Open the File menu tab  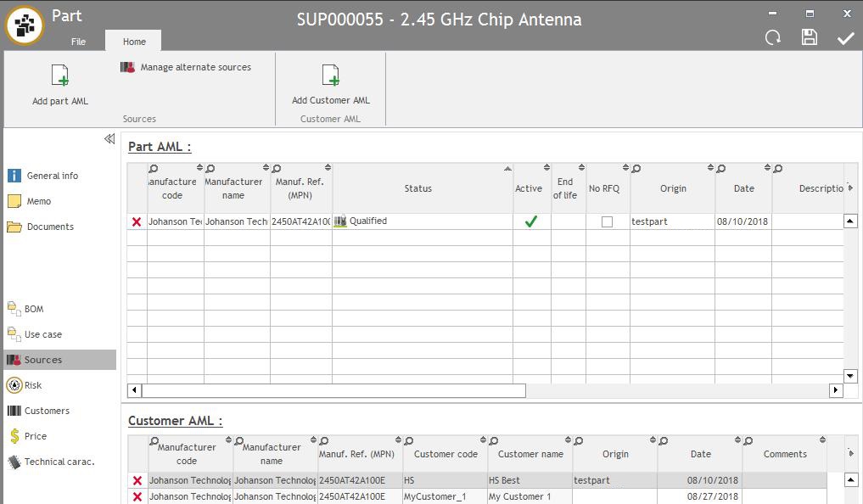(x=78, y=42)
